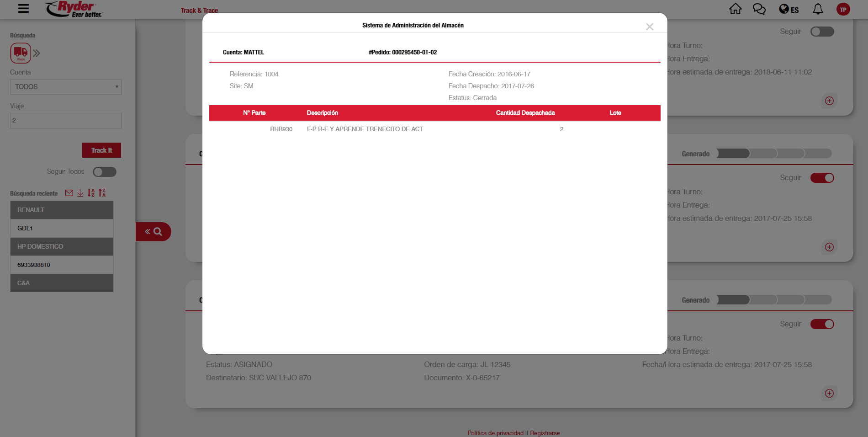Enable Seguir on the first shipment card
The image size is (868, 437).
[x=822, y=32]
